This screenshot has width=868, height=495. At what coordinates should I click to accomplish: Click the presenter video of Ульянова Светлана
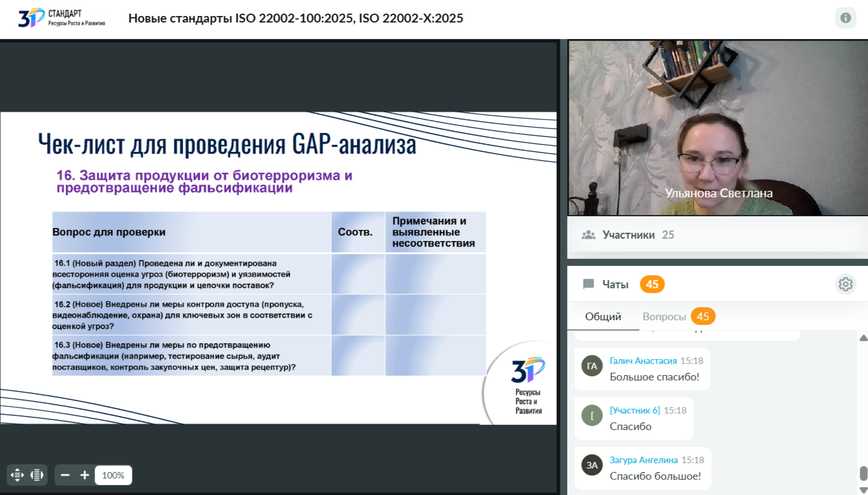click(718, 128)
